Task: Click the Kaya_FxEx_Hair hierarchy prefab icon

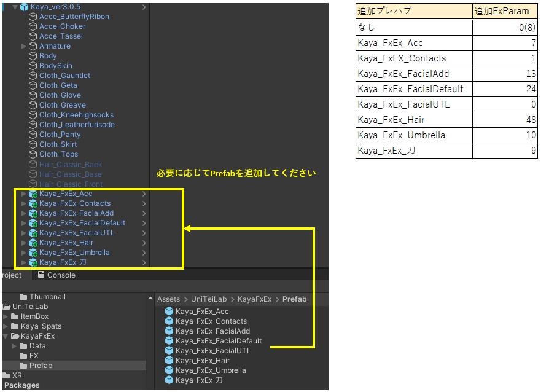Action: 33,243
